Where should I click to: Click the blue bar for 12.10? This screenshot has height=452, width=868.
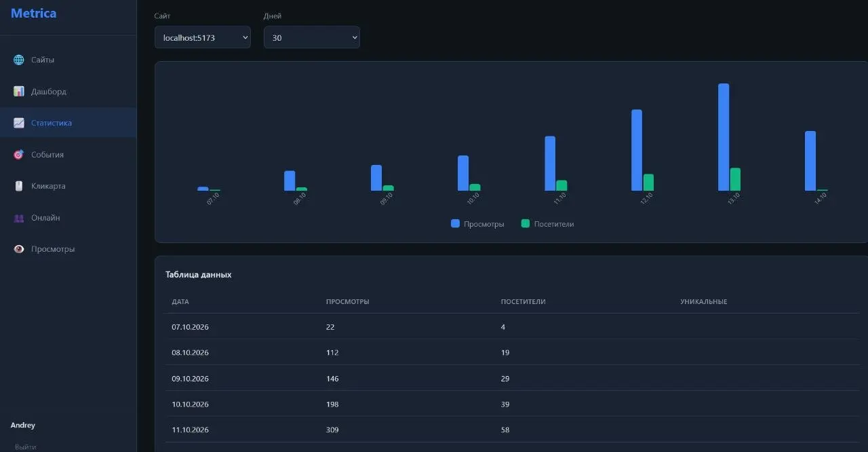tap(637, 150)
